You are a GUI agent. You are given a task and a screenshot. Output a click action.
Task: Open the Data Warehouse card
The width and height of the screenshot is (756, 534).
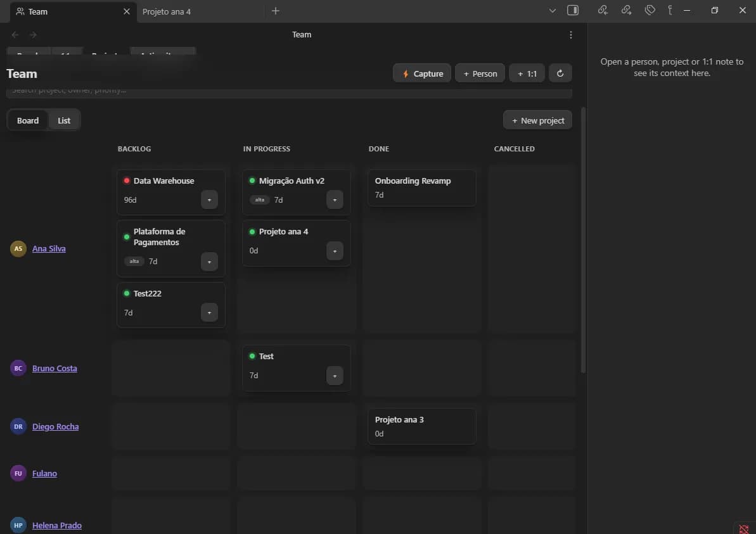coord(171,192)
